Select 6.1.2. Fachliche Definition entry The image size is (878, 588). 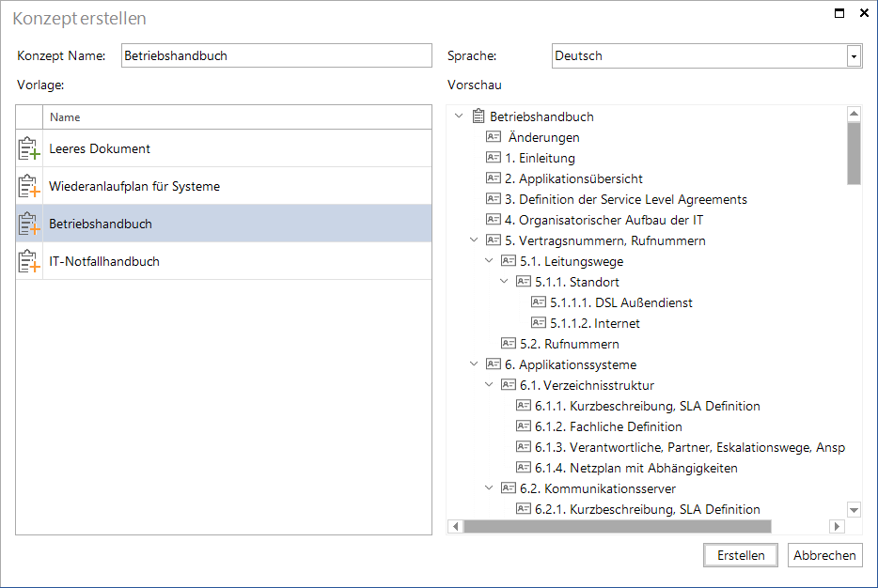click(608, 426)
